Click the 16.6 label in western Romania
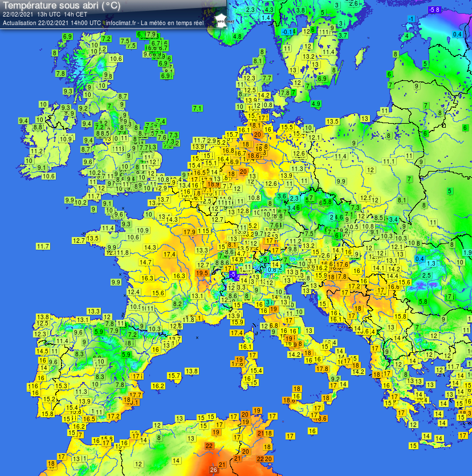 pyautogui.click(x=394, y=286)
